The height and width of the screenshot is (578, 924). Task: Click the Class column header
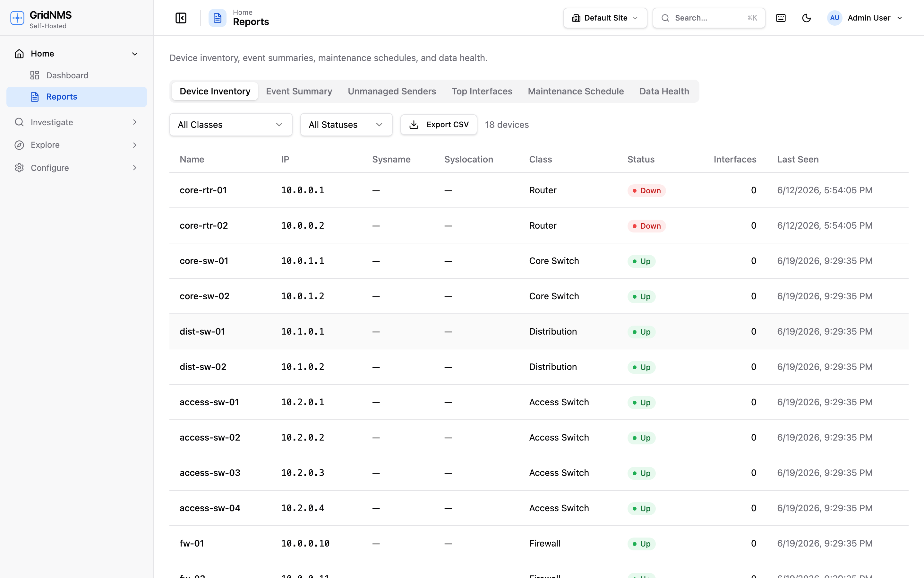(x=540, y=159)
